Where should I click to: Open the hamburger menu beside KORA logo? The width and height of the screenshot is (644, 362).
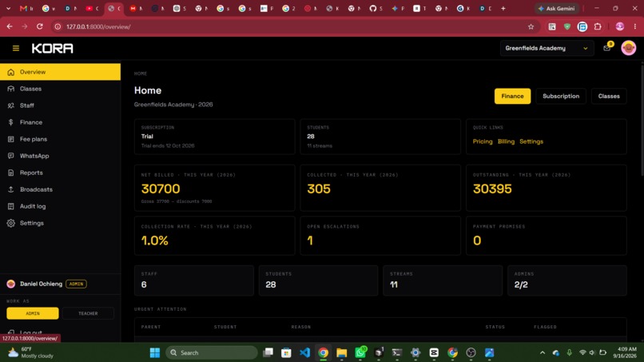tap(16, 49)
